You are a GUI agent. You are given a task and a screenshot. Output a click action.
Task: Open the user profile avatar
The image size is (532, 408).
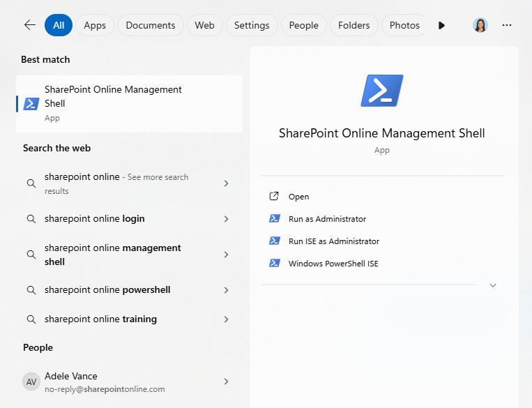point(480,25)
